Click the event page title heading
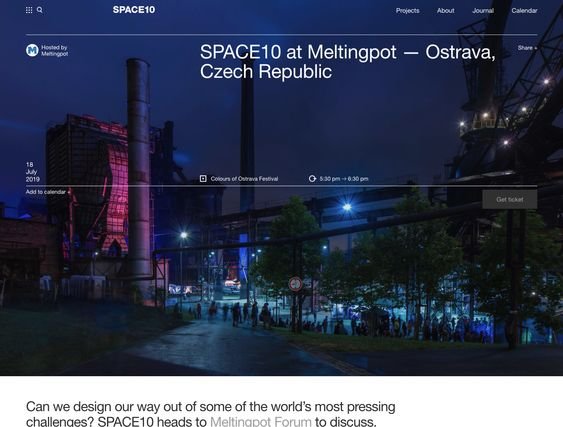Image resolution: width=563 pixels, height=427 pixels. pos(348,61)
